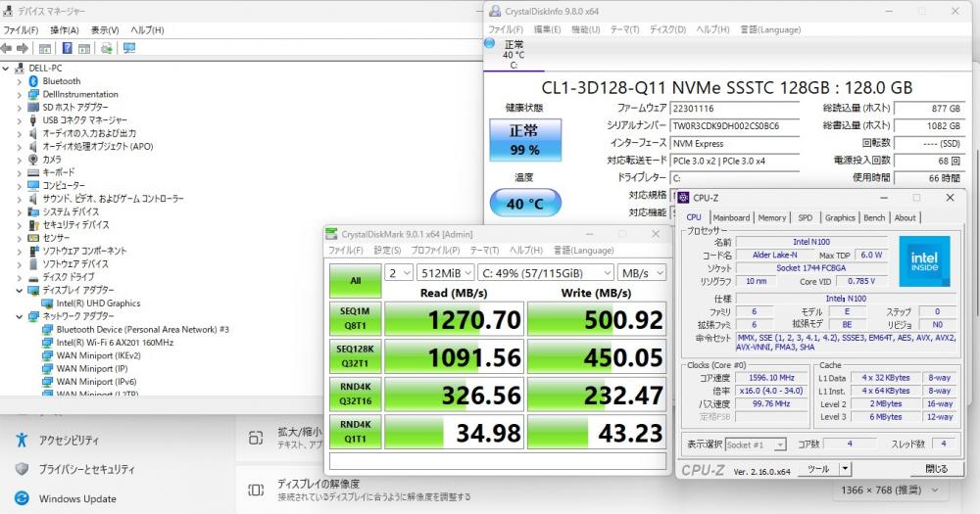Click the アクセシビリティ icon in Settings sidebar

coord(22,440)
